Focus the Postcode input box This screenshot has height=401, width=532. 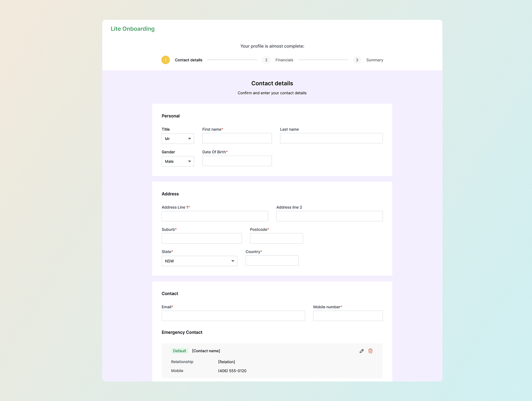tap(276, 238)
